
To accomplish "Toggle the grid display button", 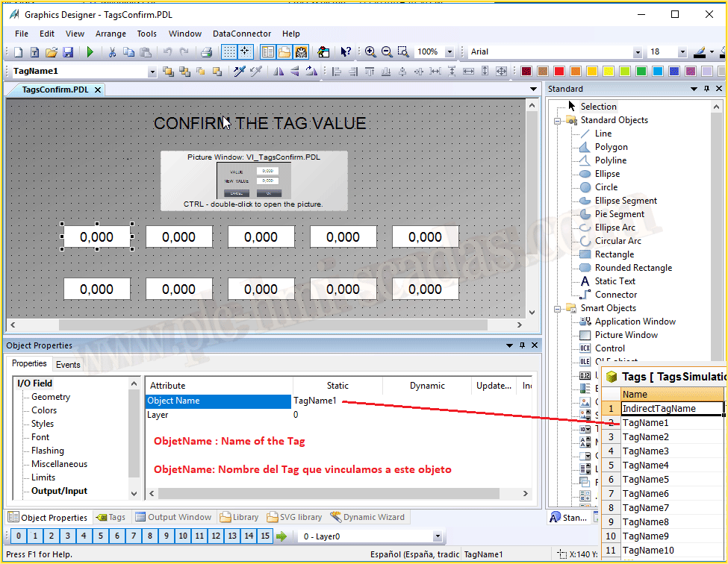I will (229, 52).
